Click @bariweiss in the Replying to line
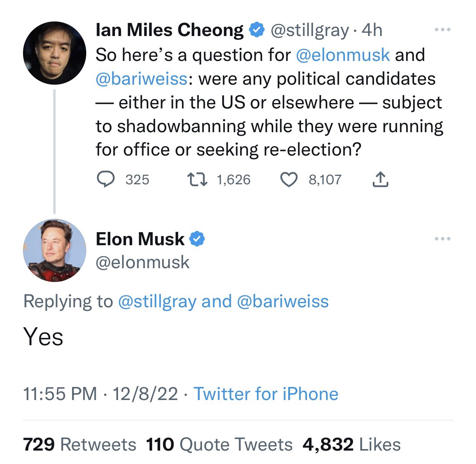 [x=283, y=301]
